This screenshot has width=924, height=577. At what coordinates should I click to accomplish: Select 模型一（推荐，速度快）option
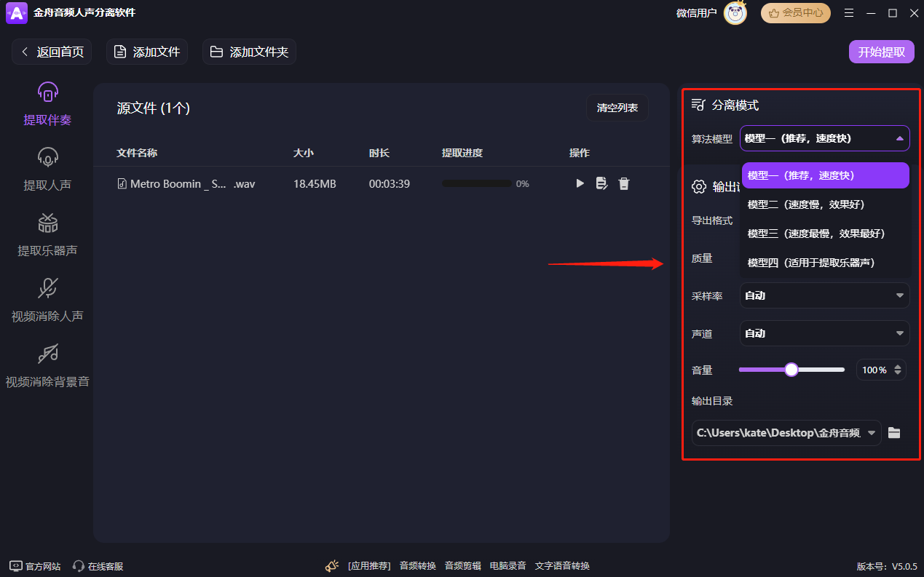point(826,175)
